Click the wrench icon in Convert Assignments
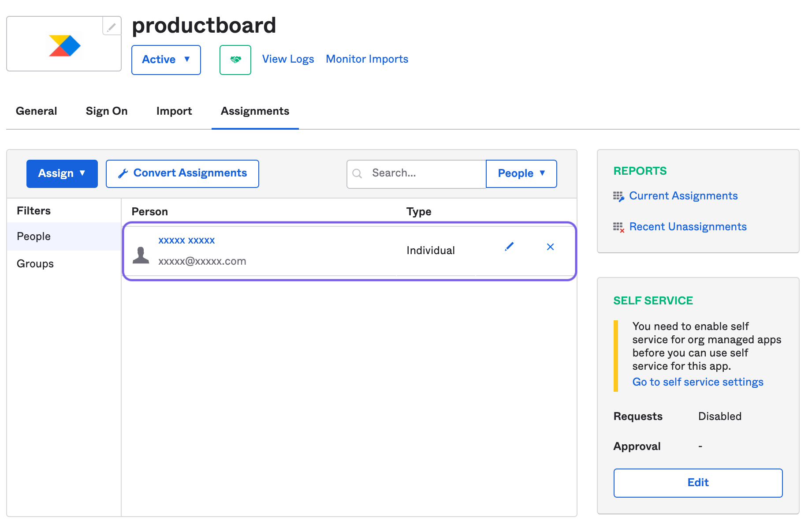Viewport: 812px width, 525px height. [x=123, y=174]
